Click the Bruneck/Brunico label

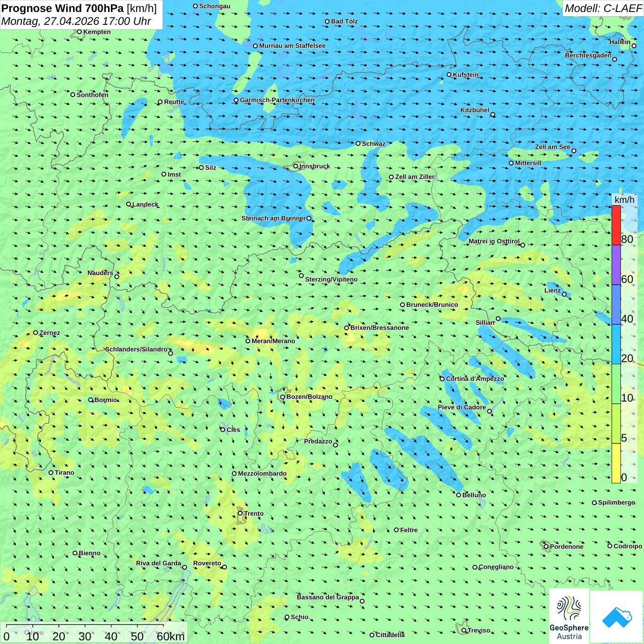(432, 305)
